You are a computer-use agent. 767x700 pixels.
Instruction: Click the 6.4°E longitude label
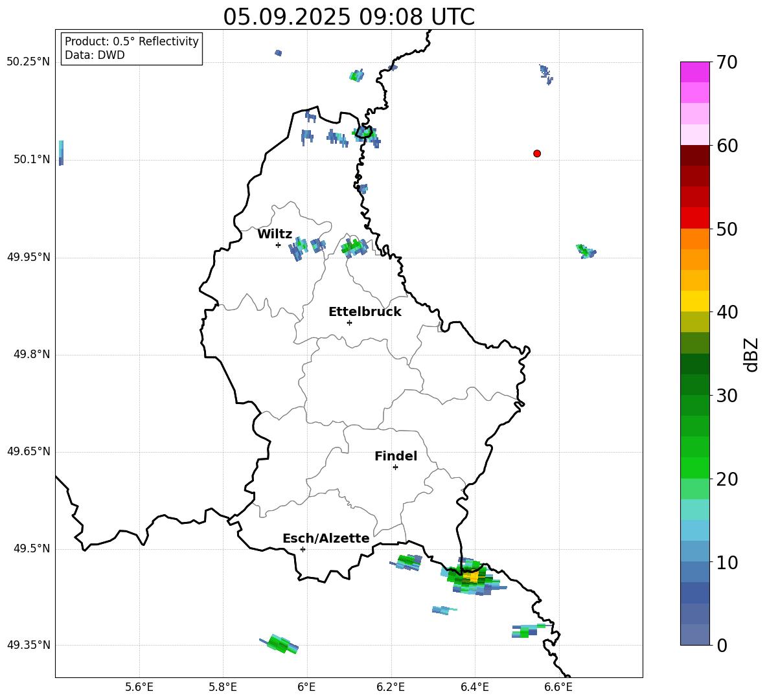(474, 687)
